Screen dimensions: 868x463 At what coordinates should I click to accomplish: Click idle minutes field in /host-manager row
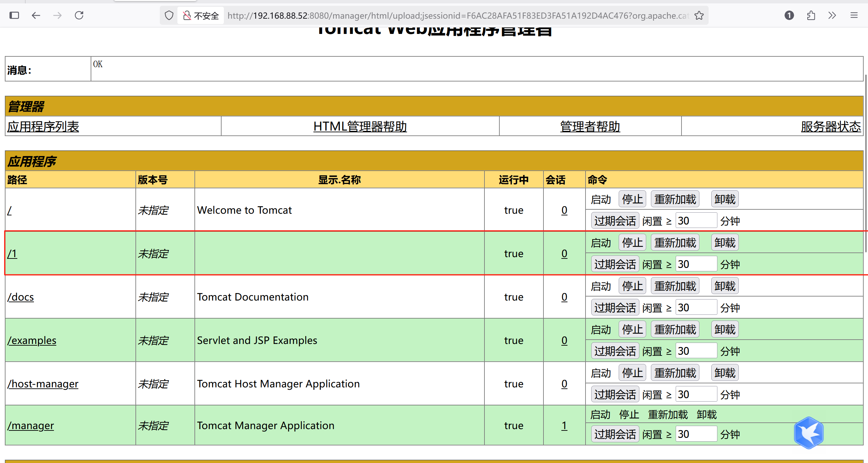696,394
